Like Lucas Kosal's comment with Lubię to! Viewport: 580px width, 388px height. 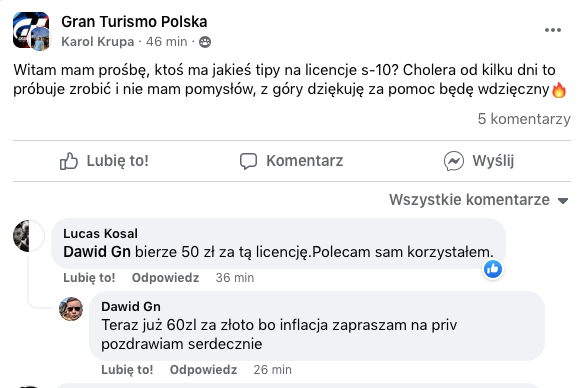89,278
